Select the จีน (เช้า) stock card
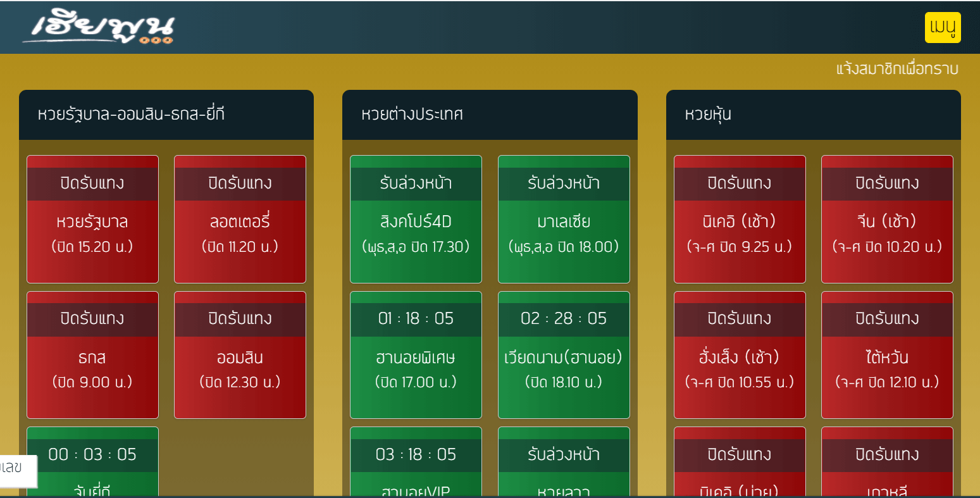The width and height of the screenshot is (980, 498). [887, 219]
